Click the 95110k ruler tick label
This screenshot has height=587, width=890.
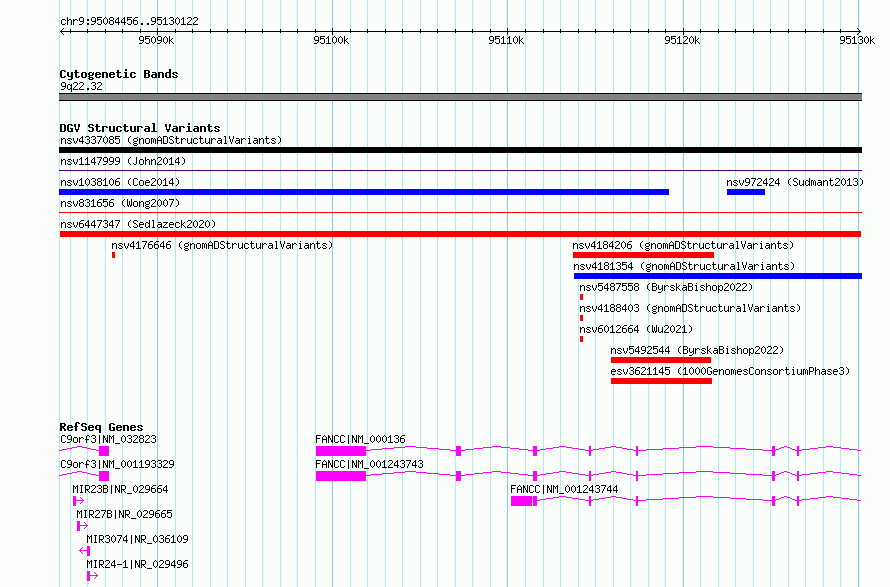click(506, 40)
